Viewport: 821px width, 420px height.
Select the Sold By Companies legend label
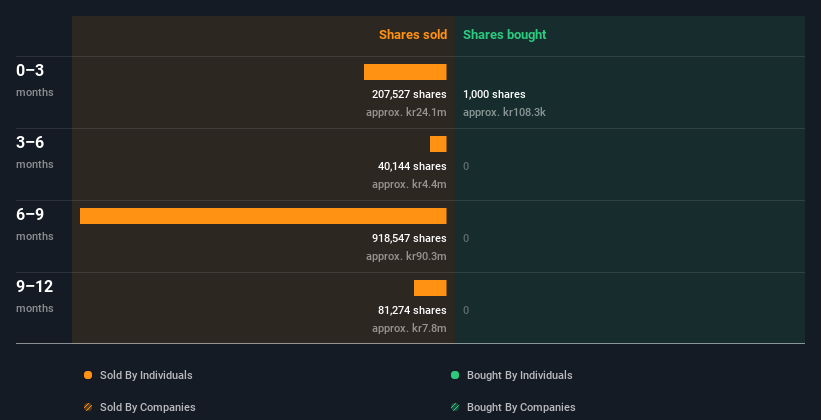[x=148, y=407]
